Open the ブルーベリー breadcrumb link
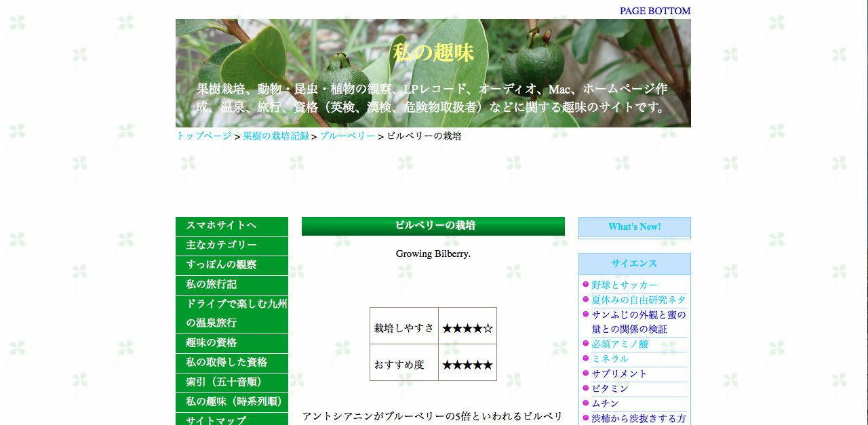This screenshot has width=868, height=425. coord(347,136)
